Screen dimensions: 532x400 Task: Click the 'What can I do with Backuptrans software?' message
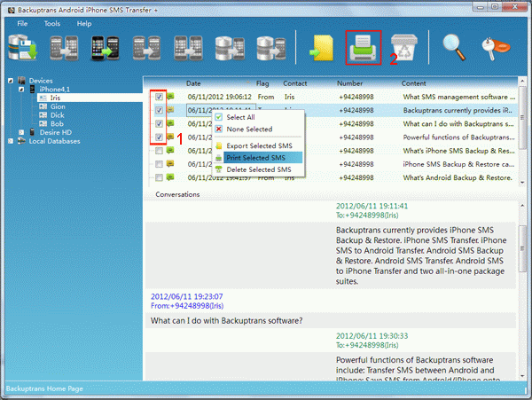(x=226, y=320)
